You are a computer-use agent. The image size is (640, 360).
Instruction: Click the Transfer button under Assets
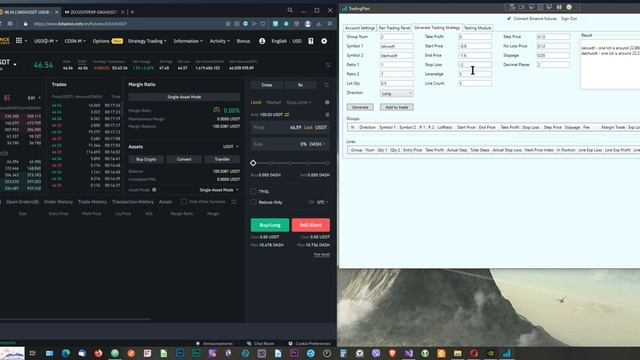[222, 159]
